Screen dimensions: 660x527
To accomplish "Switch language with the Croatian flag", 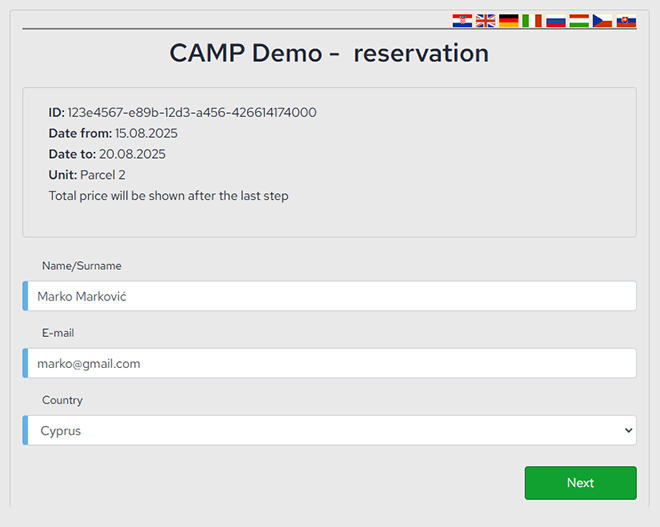I will [462, 20].
